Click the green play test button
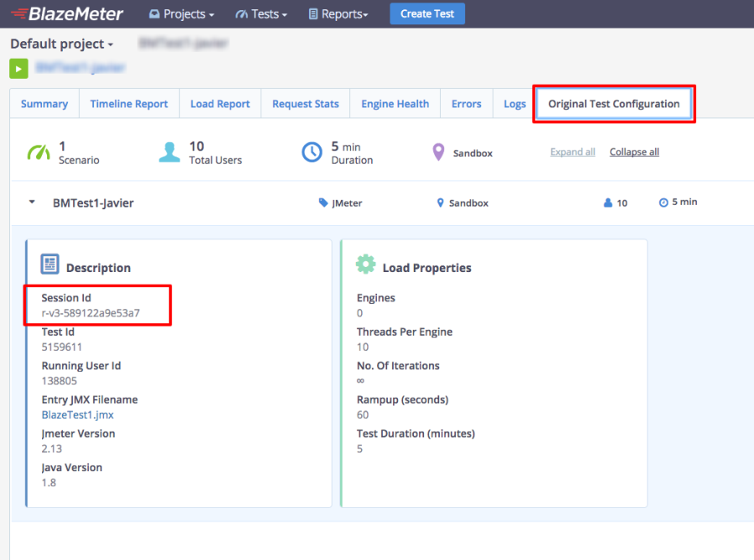 pyautogui.click(x=18, y=69)
